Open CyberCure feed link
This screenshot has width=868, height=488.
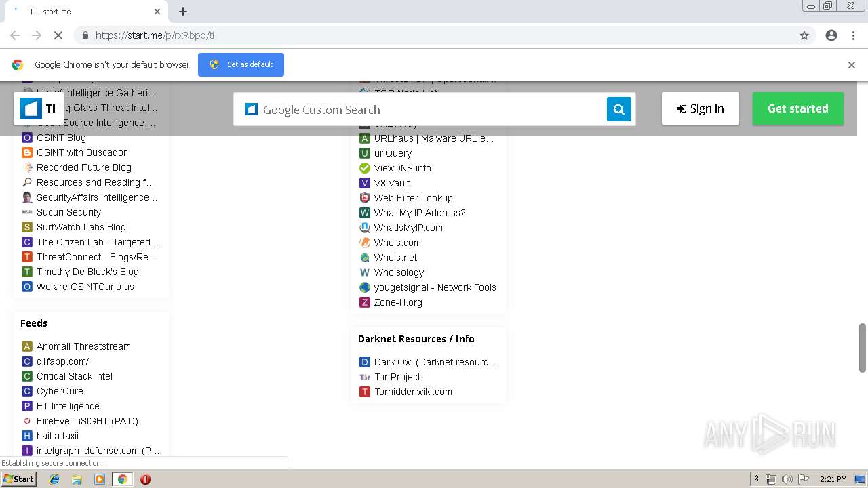(x=60, y=391)
